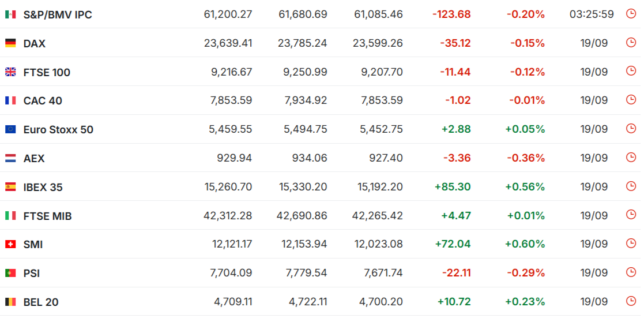Open the FTSE 100 index page
The height and width of the screenshot is (318, 644).
click(47, 72)
